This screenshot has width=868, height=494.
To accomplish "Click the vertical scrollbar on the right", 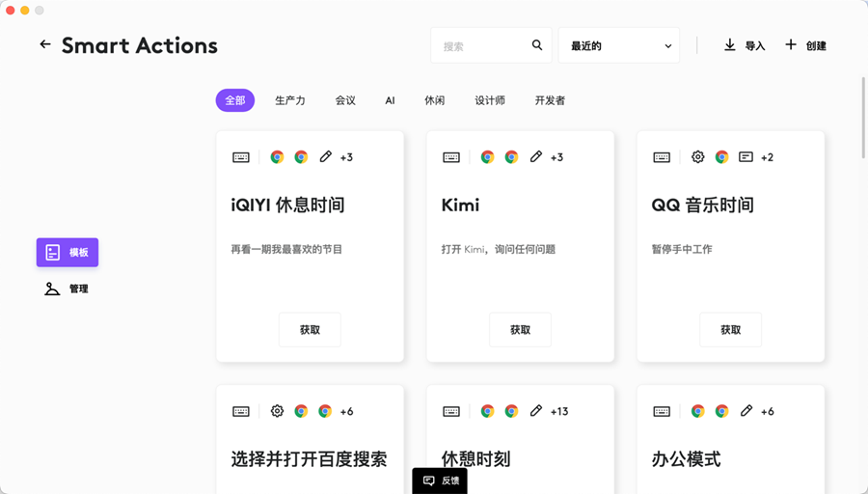I will (x=863, y=118).
